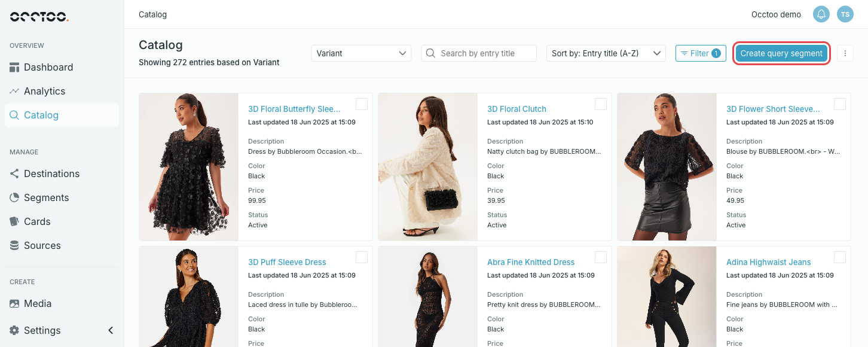Viewport: 868px width, 347px height.
Task: Click 'Fine jeans by BUBBLEROOM with' description
Action: [782, 305]
